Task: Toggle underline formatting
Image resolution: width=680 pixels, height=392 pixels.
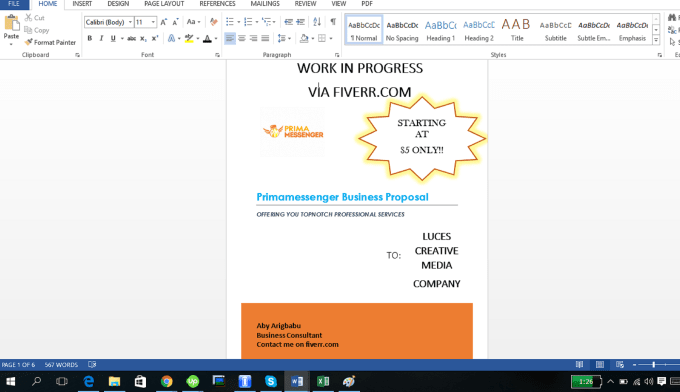Action: coord(113,39)
